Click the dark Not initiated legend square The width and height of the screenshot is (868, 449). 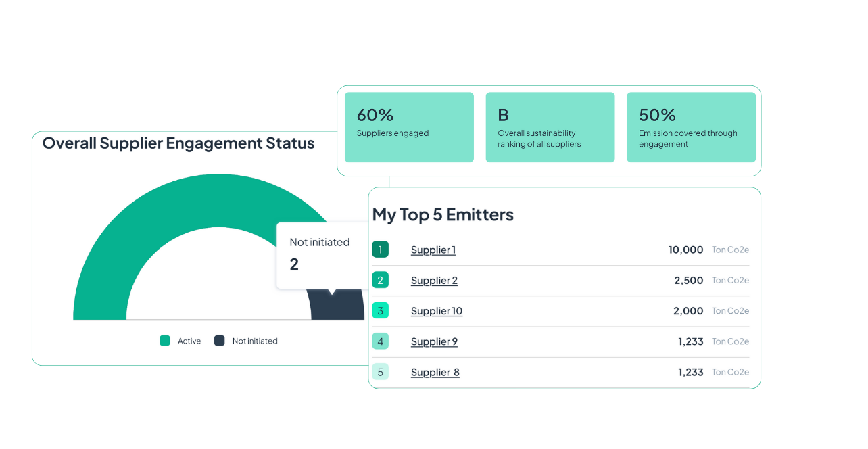[218, 341]
